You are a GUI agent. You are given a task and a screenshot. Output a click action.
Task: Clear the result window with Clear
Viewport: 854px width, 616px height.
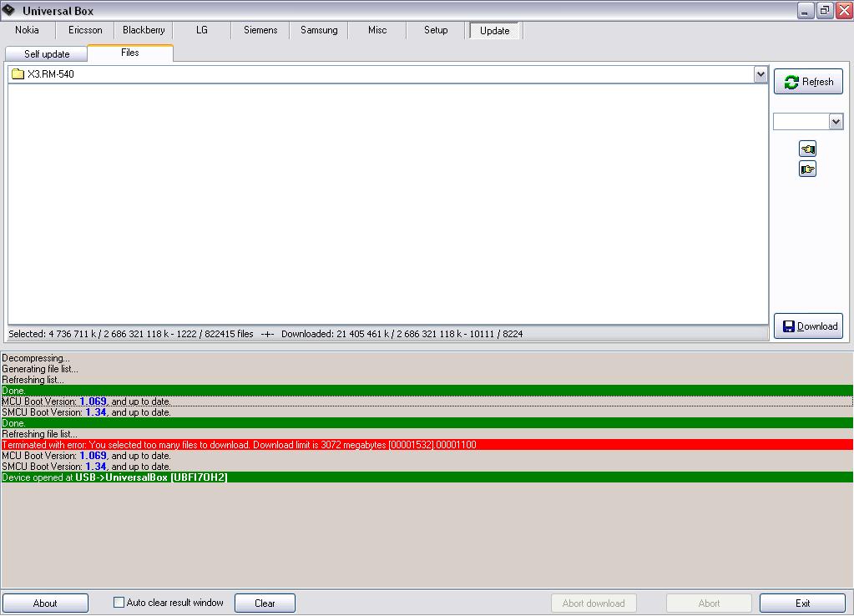coord(265,603)
